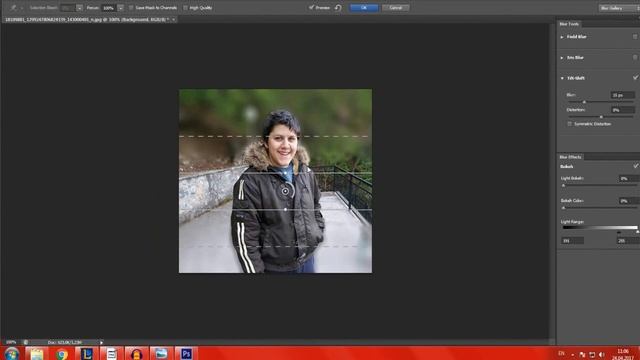640x360 pixels.
Task: Click the EN language indicator
Action: coord(561,353)
